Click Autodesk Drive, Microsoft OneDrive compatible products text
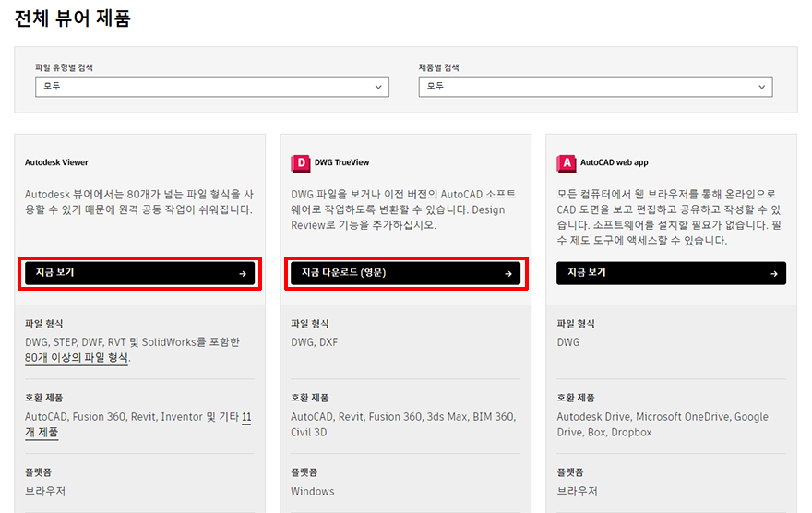 663,424
